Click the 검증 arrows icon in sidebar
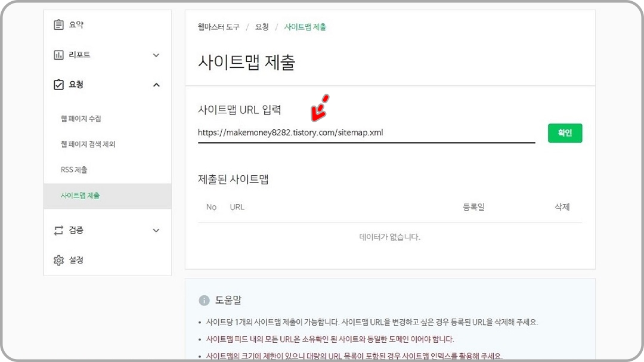Viewport: 644px width, 362px height. point(57,230)
